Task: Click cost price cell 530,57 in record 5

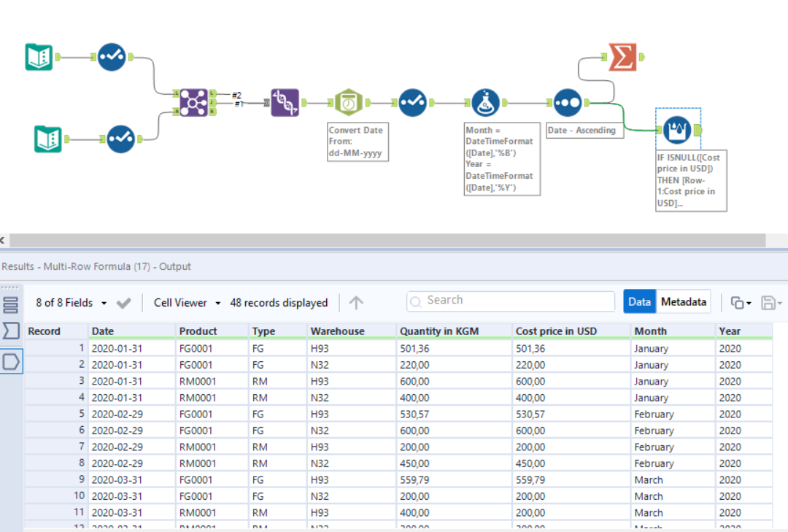Action: (x=571, y=415)
